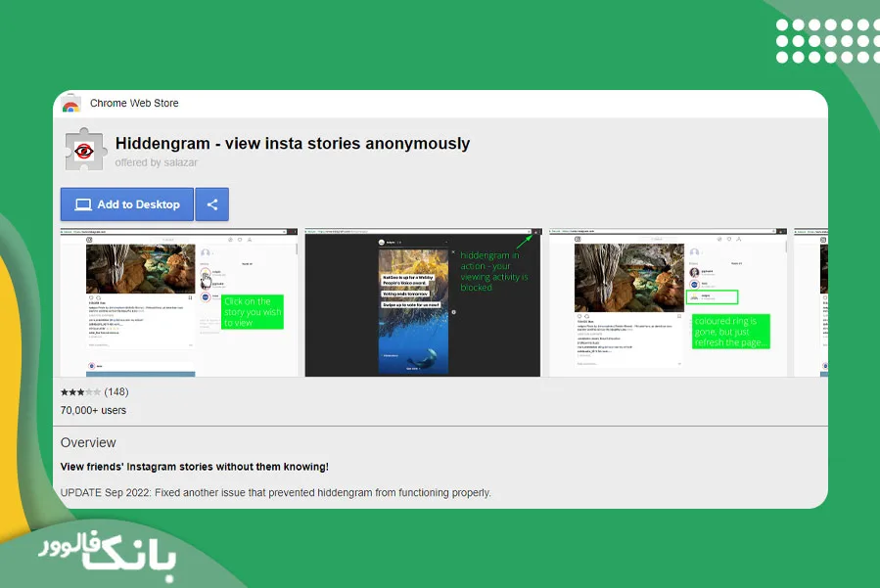Click the Hiddengram eye puzzle-piece icon

(x=85, y=150)
